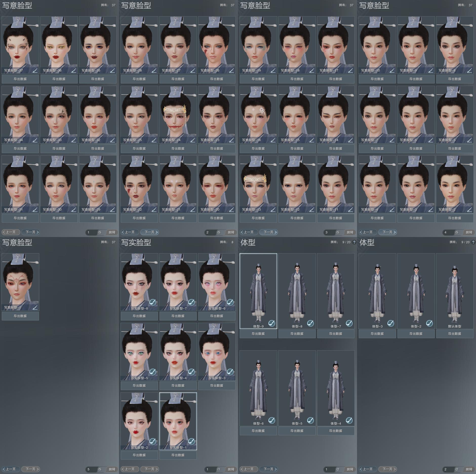Select the 体型-6 body thumbnail

pyautogui.click(x=258, y=387)
